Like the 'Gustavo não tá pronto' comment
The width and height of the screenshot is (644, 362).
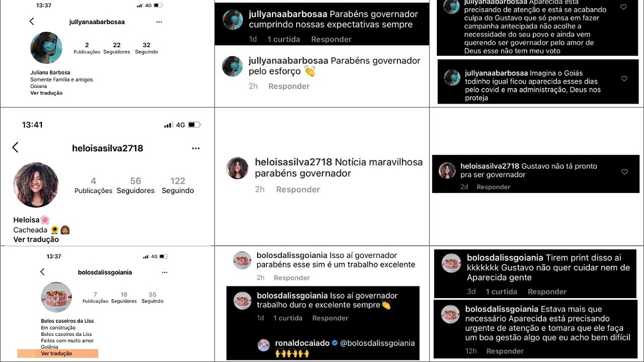(624, 172)
